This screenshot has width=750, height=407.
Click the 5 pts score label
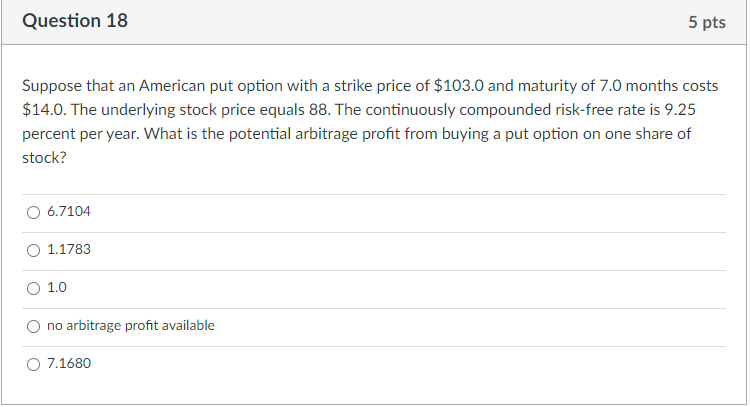(706, 22)
